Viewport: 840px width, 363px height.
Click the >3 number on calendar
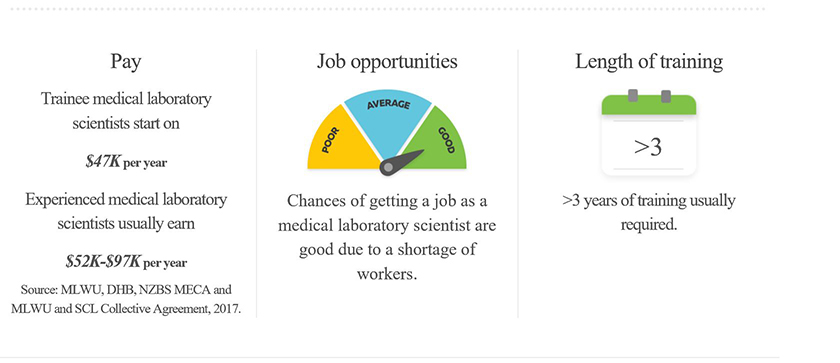648,147
